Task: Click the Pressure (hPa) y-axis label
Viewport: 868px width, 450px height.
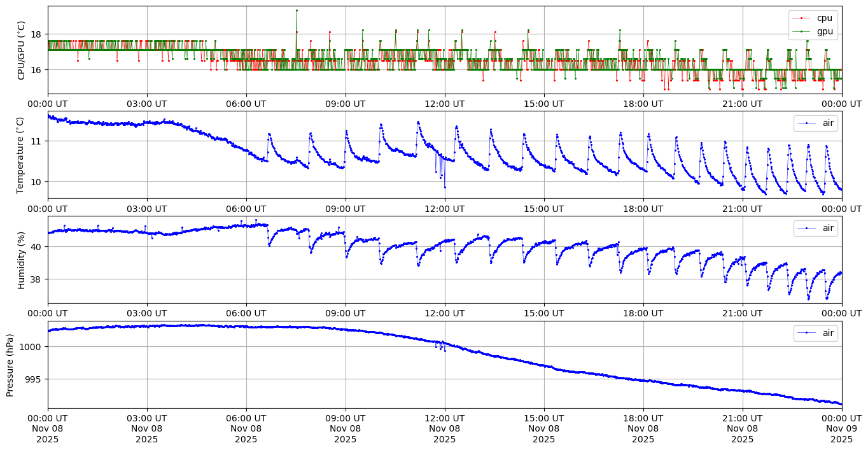Action: [10, 365]
